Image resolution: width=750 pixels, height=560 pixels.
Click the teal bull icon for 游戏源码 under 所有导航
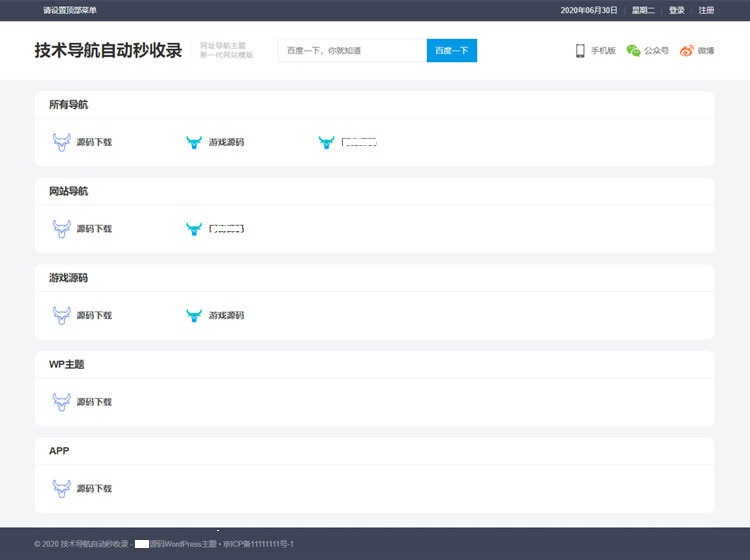point(194,142)
